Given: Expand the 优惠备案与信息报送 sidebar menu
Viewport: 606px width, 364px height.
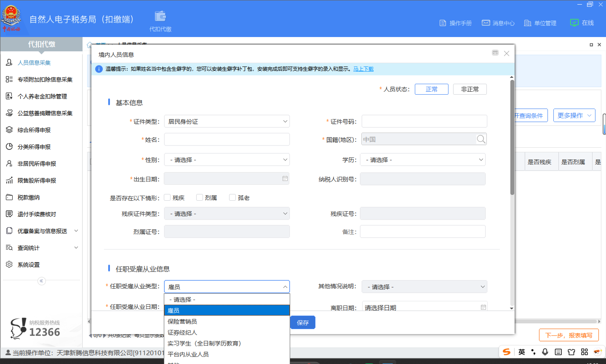Looking at the screenshot, I should point(76,231).
